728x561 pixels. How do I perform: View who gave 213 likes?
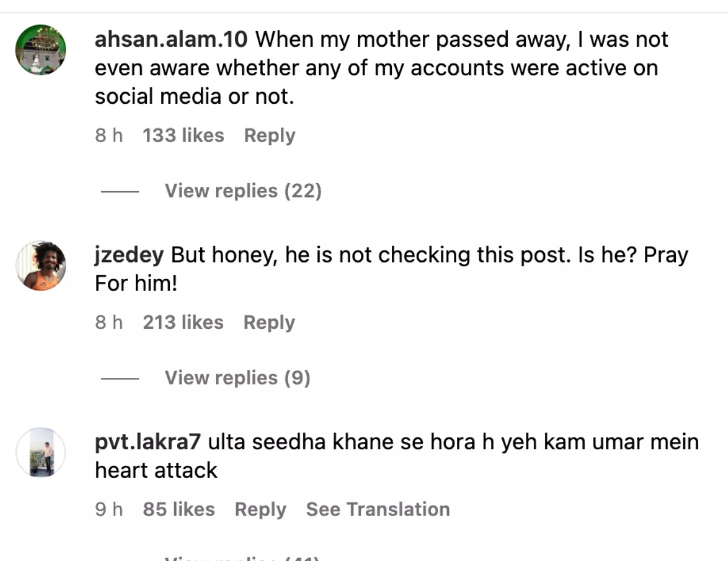183,322
